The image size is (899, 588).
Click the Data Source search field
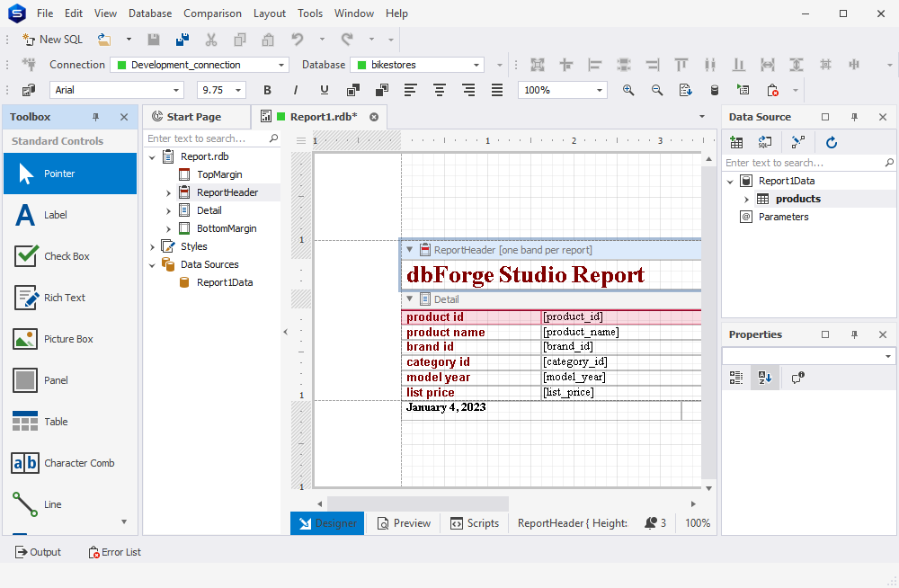click(x=808, y=163)
